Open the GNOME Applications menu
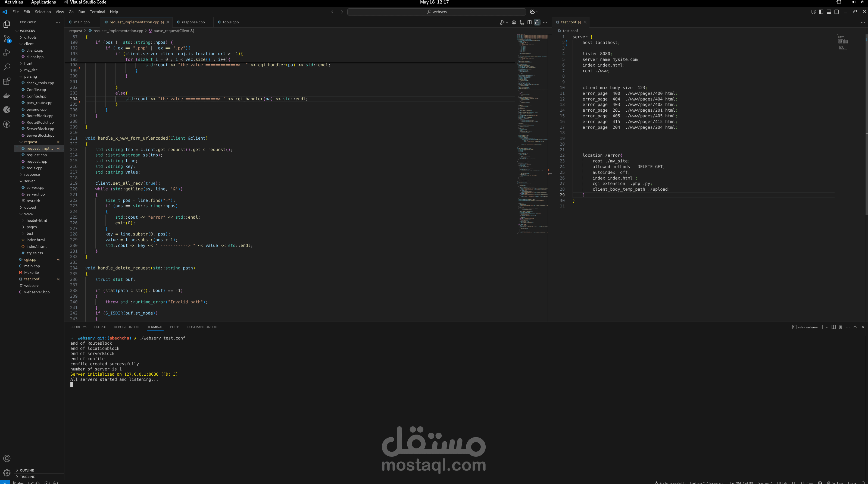Image resolution: width=868 pixels, height=484 pixels. pos(43,2)
